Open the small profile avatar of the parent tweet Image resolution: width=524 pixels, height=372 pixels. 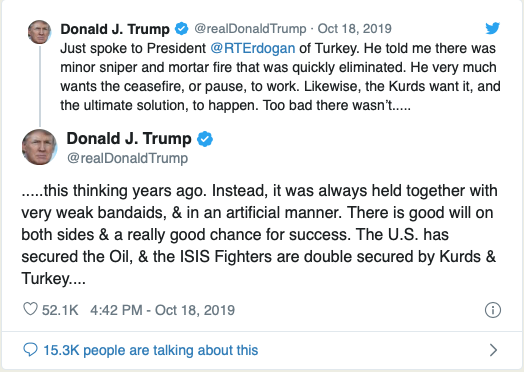(39, 32)
